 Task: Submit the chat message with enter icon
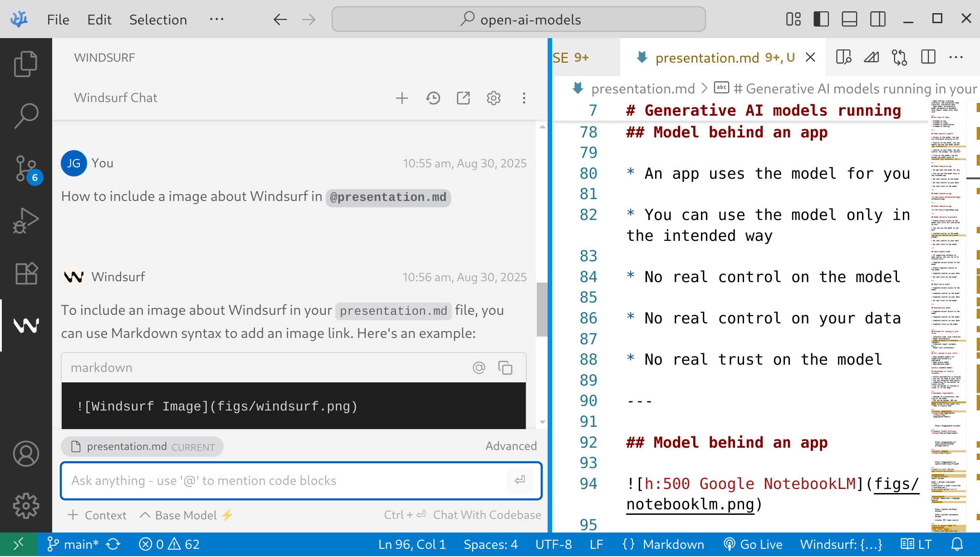pos(520,480)
